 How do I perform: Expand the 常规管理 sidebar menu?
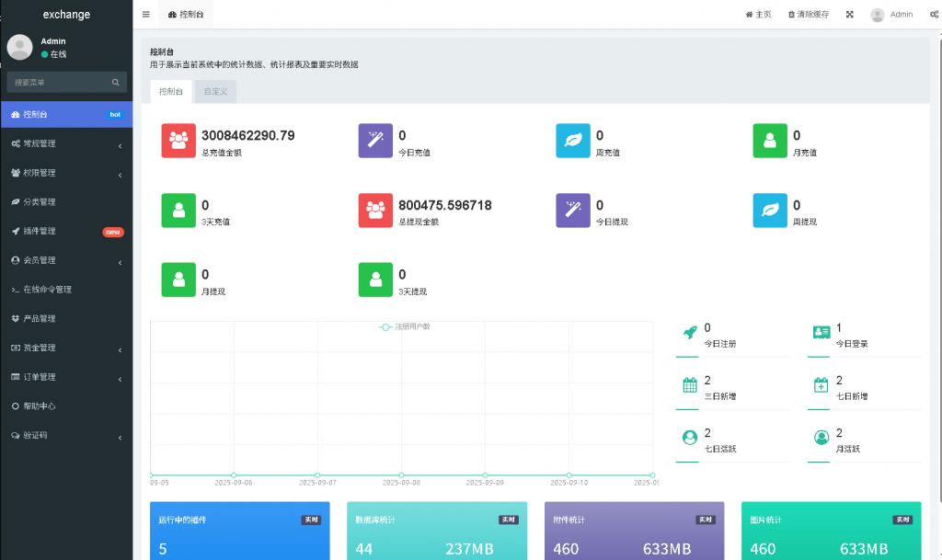point(66,143)
